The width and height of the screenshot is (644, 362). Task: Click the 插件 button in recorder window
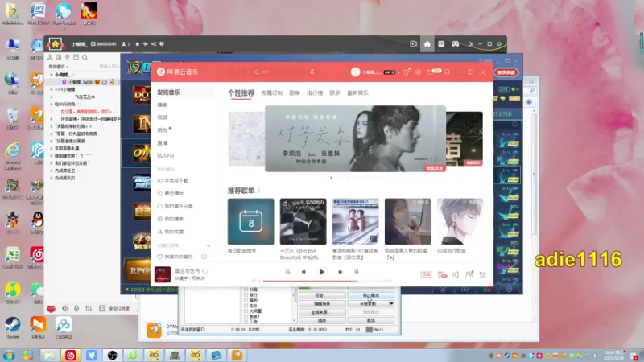(322, 320)
